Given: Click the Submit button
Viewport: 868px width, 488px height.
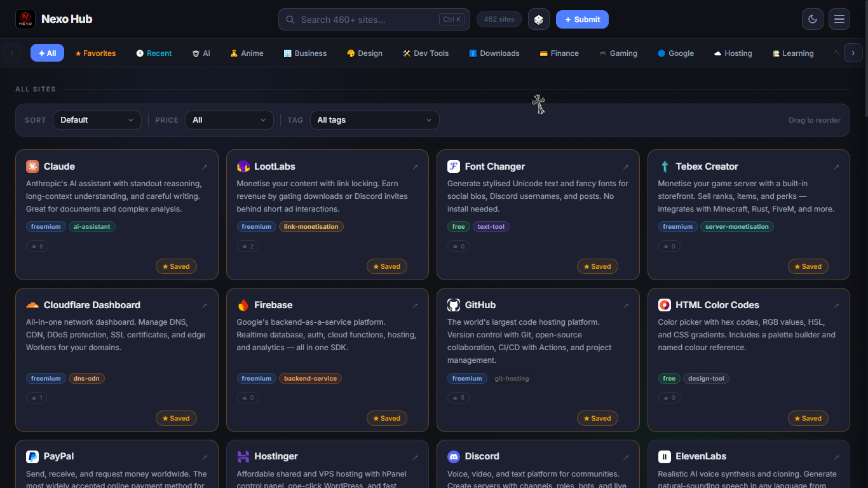Looking at the screenshot, I should tap(582, 19).
